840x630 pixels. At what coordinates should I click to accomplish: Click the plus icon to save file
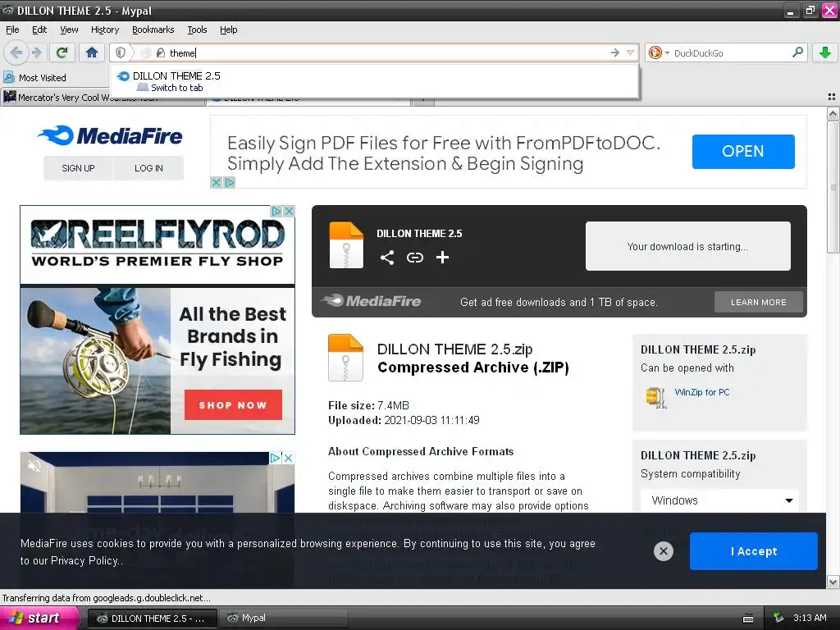pyautogui.click(x=442, y=258)
